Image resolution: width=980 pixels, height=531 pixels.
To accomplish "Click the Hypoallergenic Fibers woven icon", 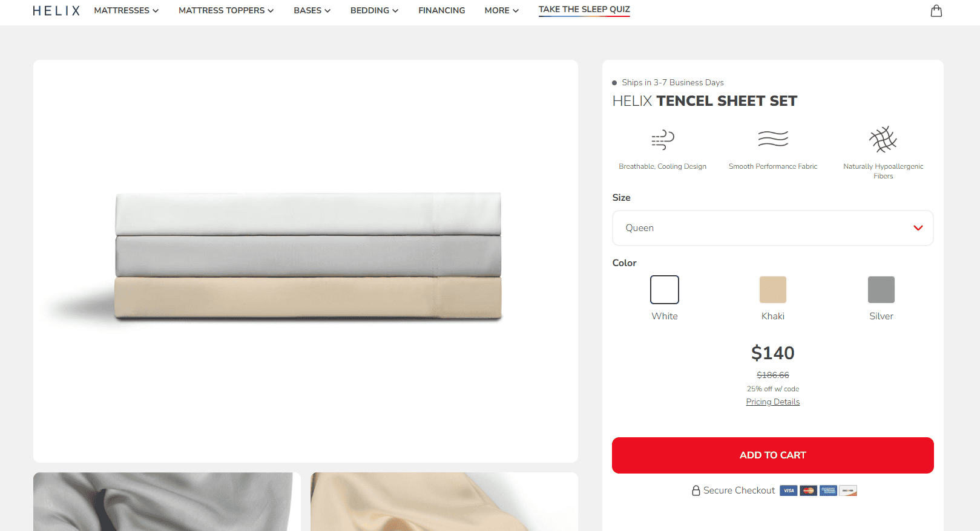I will 883,140.
